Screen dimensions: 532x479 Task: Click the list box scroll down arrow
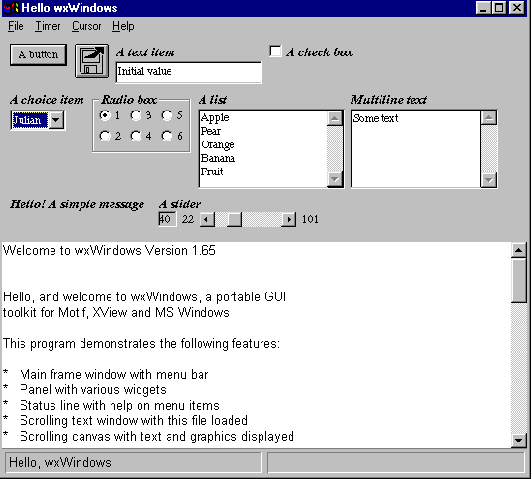(335, 179)
